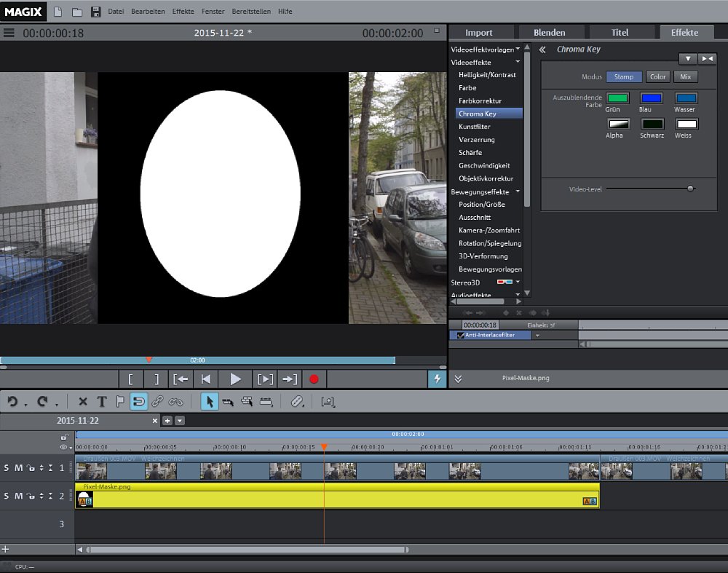Choose the Mix mode button
The height and width of the screenshot is (573, 728).
click(685, 76)
